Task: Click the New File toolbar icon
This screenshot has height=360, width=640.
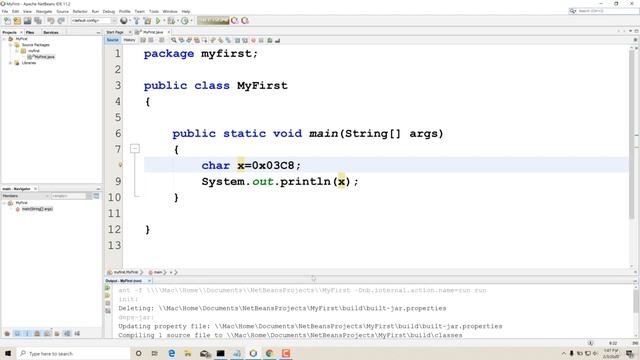Action: [x=7, y=20]
